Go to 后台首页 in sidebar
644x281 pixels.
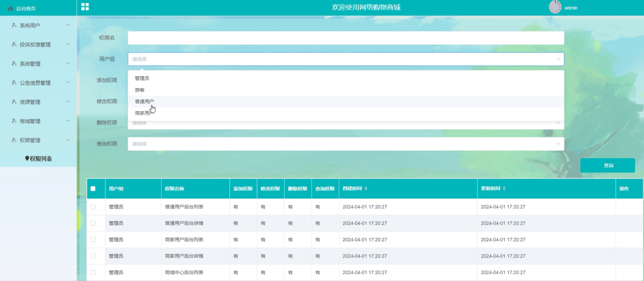coord(26,8)
